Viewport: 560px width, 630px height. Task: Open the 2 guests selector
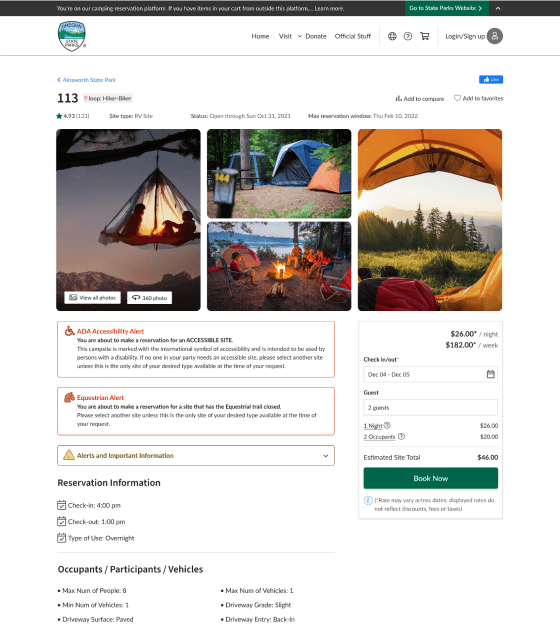(x=431, y=407)
